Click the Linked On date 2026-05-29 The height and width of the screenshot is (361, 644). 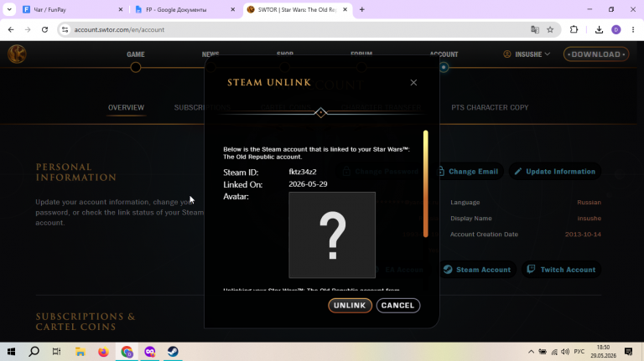tap(308, 184)
